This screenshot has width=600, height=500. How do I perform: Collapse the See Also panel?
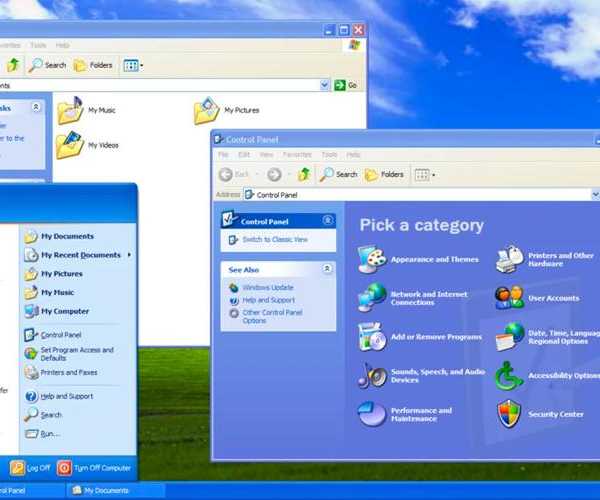328,269
